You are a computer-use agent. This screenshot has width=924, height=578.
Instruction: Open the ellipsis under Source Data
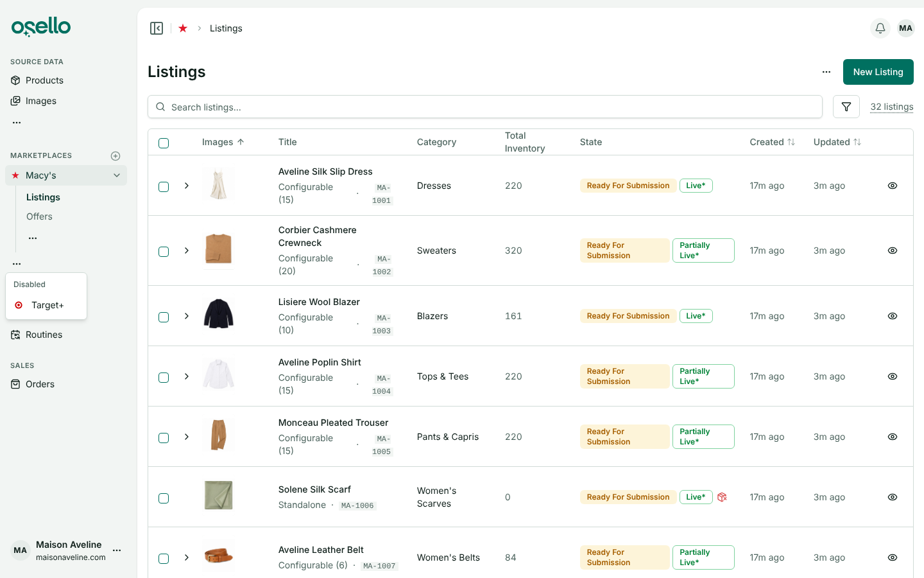click(x=17, y=122)
